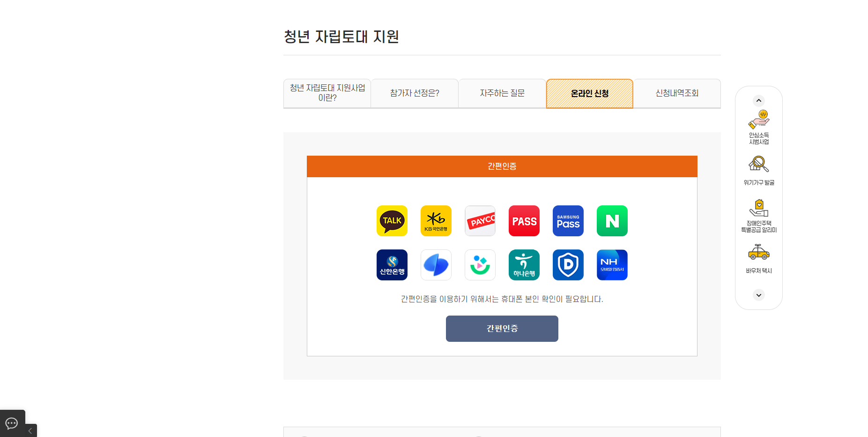Viewport: 868px width, 437px height.
Task: Choose Samsung Pass for verification
Action: [568, 221]
